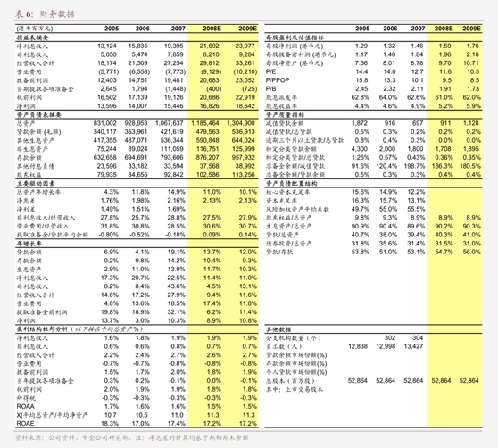Select the '分支机构数量 (个)' row label
The image size is (498, 448).
pyautogui.click(x=293, y=338)
